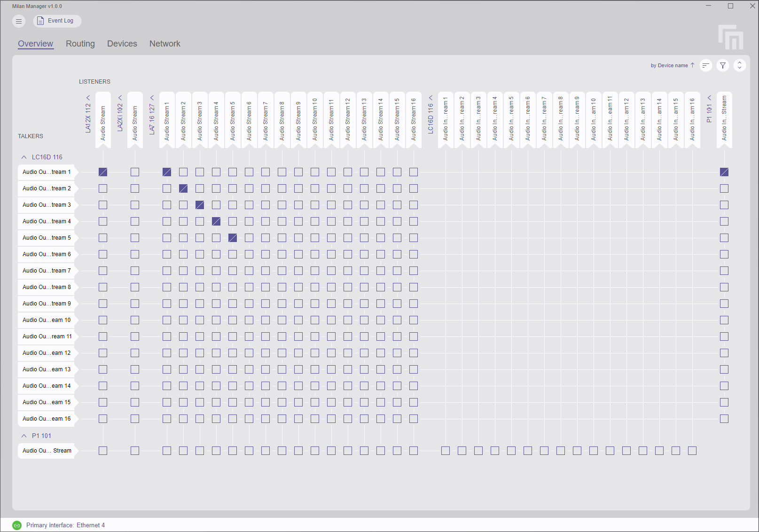
Task: Collapse LC16D 116 listener column group
Action: tap(430, 98)
